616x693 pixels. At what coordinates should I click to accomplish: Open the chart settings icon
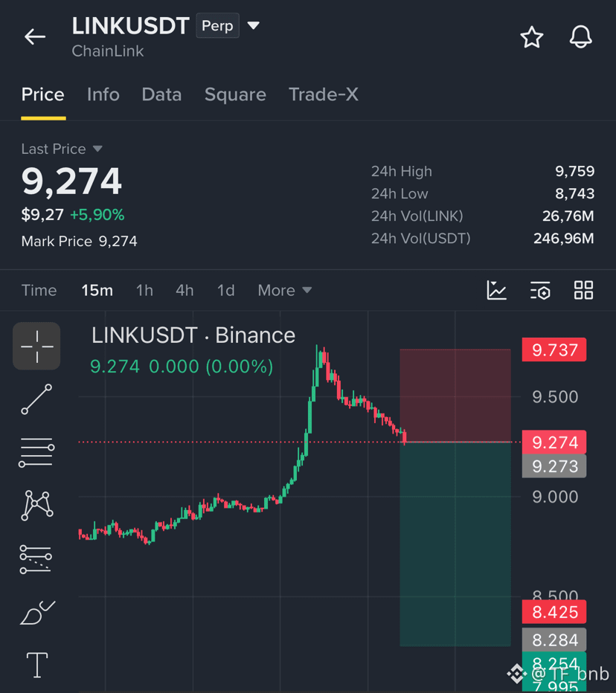point(540,291)
